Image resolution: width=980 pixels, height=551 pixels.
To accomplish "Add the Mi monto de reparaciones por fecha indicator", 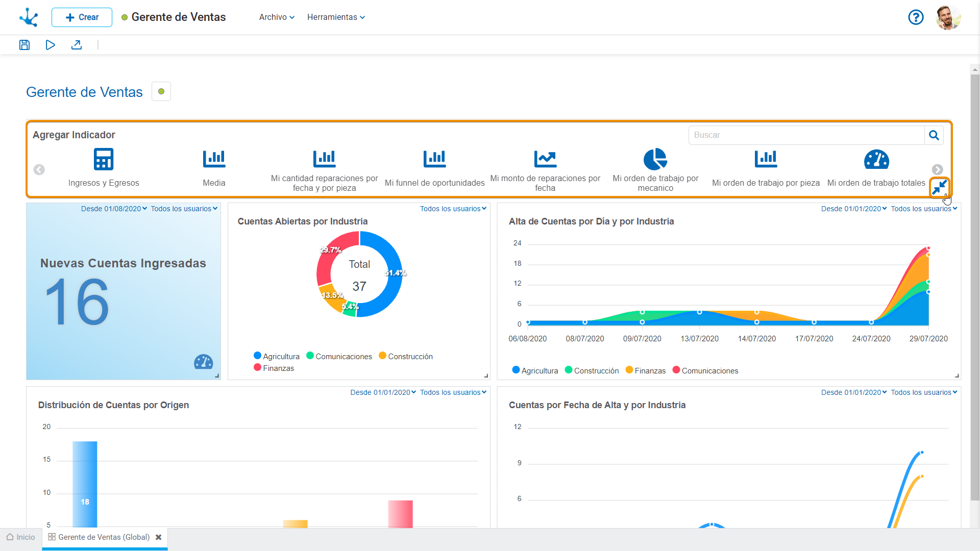I will [545, 160].
